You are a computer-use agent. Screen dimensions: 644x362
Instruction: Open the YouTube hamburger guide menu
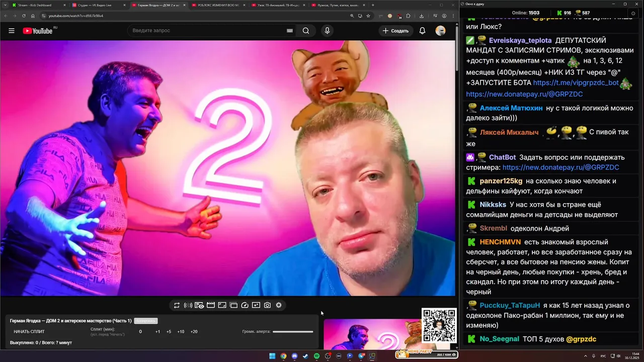tap(12, 31)
